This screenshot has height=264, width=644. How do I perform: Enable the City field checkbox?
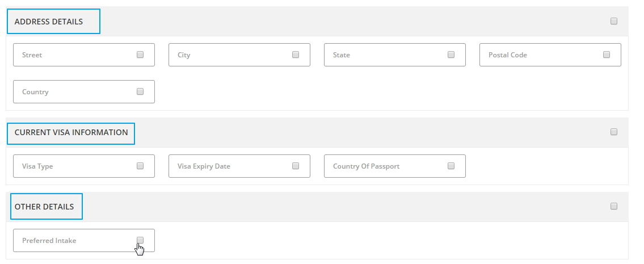click(x=295, y=55)
